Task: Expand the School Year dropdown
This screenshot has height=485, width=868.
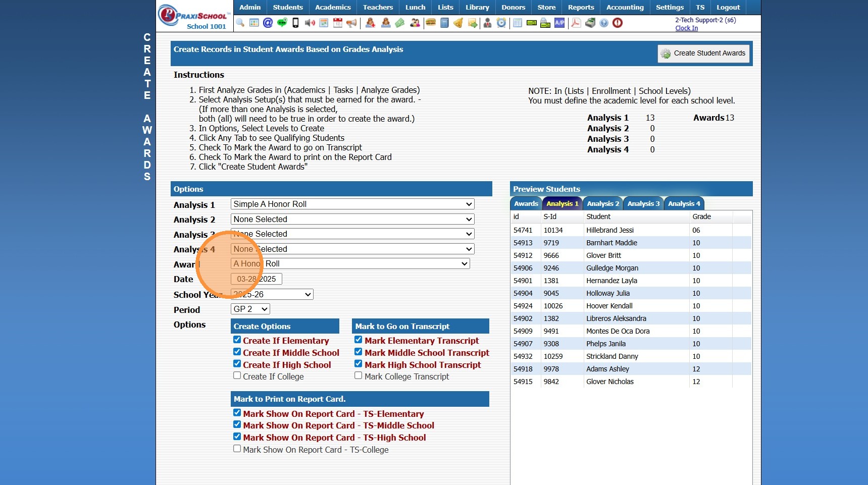Action: point(272,294)
